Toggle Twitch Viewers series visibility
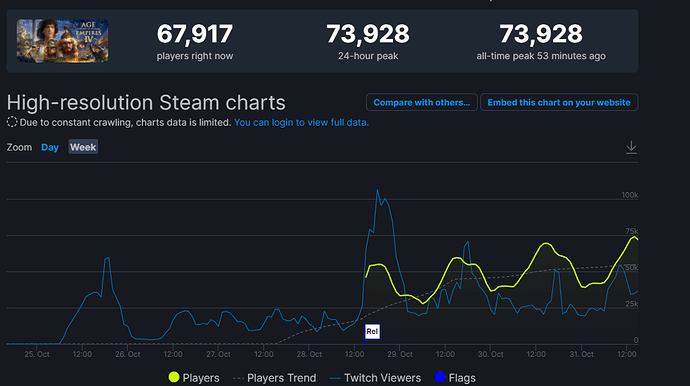The height and width of the screenshot is (386, 690). point(375,378)
